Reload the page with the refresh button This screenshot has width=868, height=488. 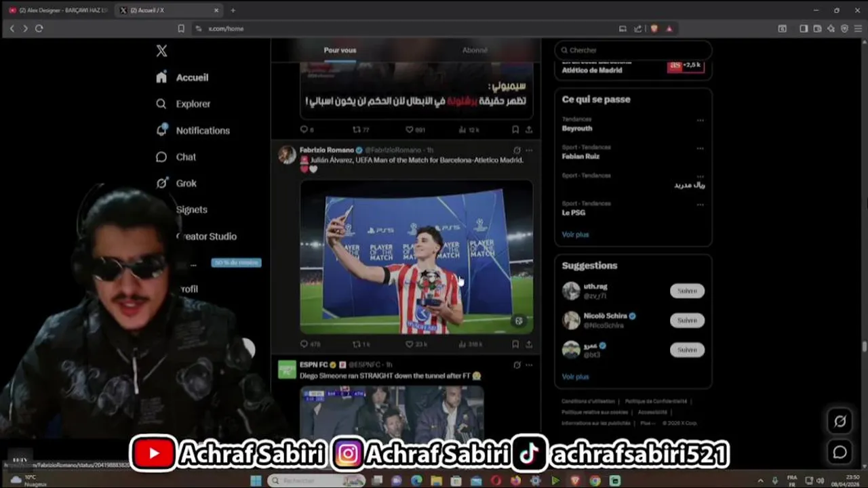tap(39, 28)
